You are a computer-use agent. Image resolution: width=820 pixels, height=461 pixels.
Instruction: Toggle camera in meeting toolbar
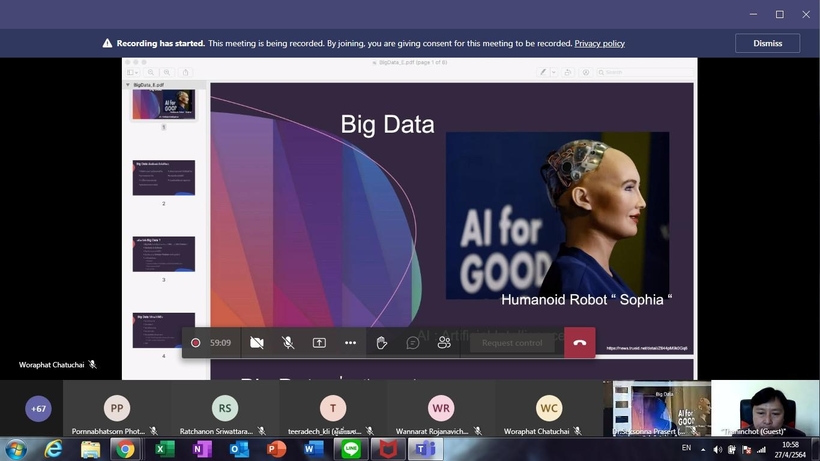[257, 343]
